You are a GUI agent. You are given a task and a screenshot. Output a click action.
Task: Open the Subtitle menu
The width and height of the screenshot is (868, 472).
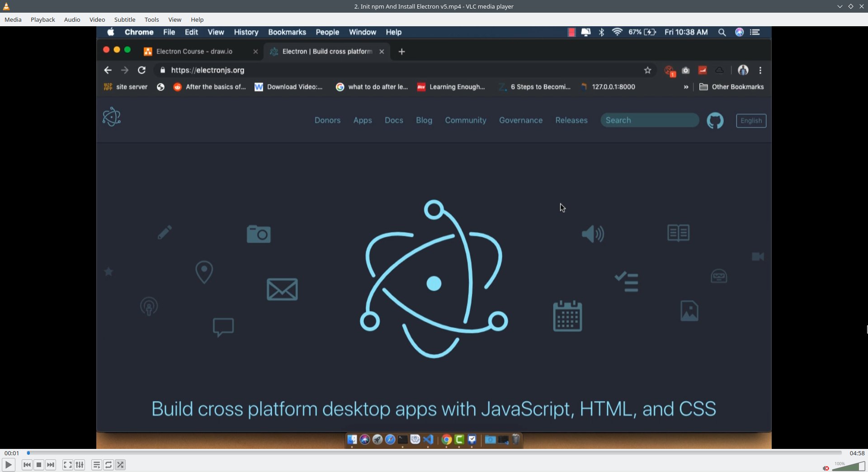coord(125,19)
